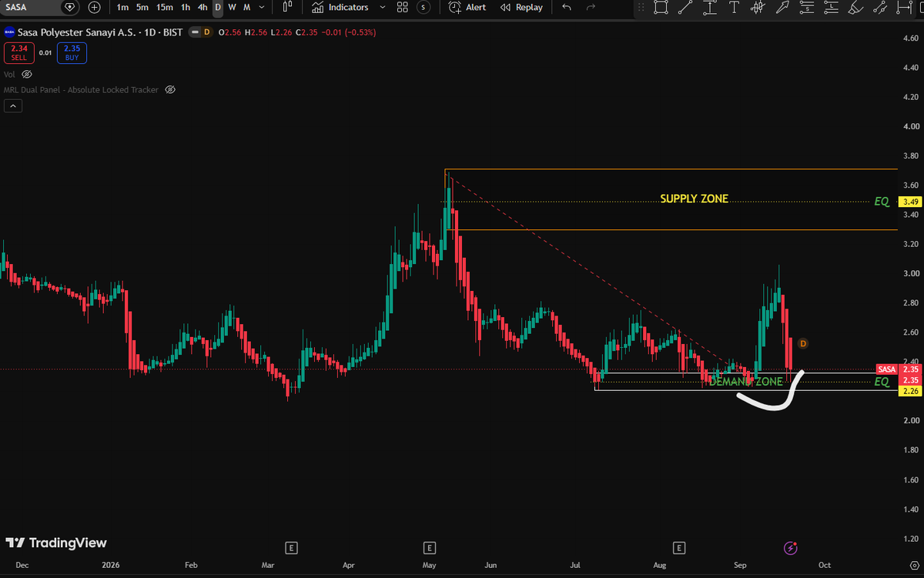Select the Price Range measuring tool
924x578 pixels.
(710, 8)
